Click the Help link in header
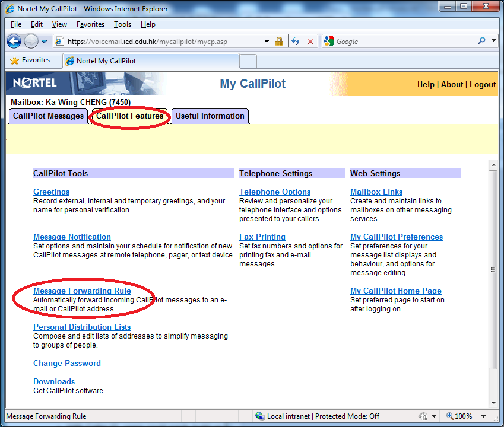504x427 pixels. click(426, 84)
